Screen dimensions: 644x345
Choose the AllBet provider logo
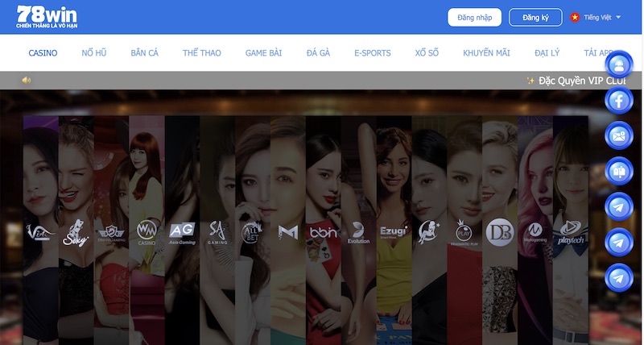pyautogui.click(x=252, y=233)
